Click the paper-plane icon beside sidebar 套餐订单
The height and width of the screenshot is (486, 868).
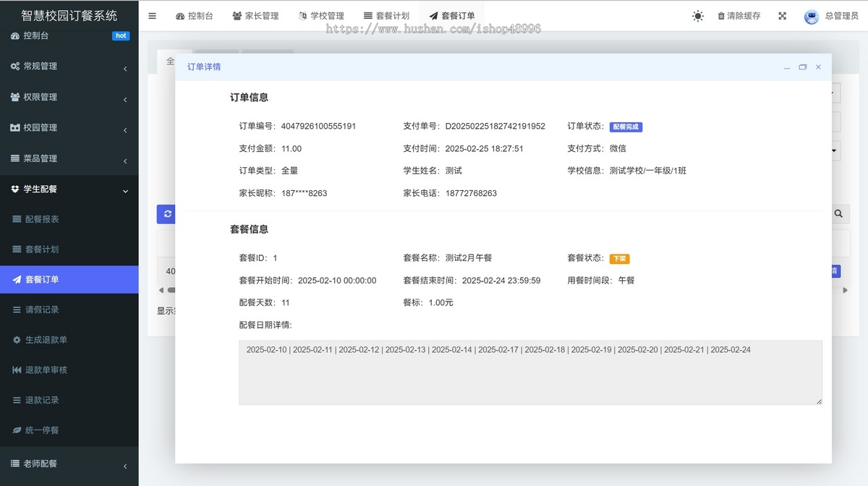tap(17, 280)
